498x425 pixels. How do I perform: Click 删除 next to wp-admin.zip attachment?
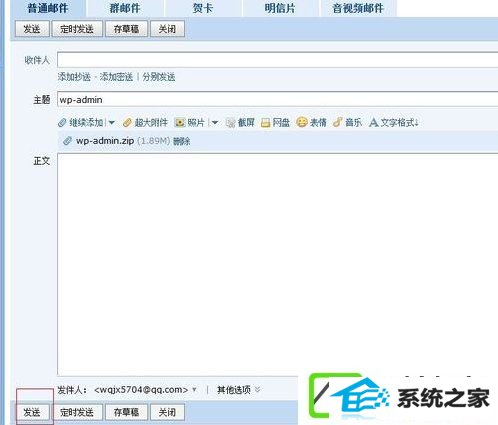(x=182, y=141)
